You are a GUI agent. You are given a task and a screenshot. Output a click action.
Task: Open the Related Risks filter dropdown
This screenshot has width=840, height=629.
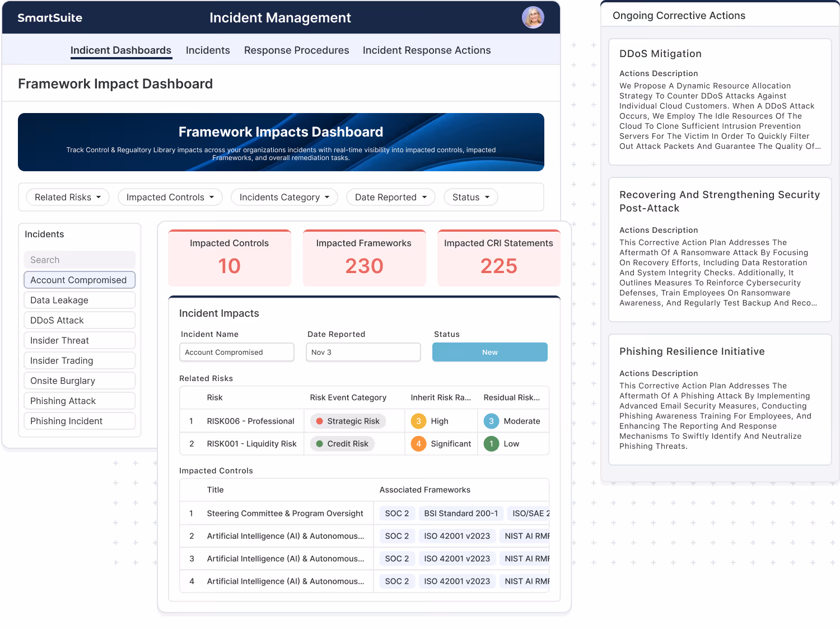click(68, 197)
